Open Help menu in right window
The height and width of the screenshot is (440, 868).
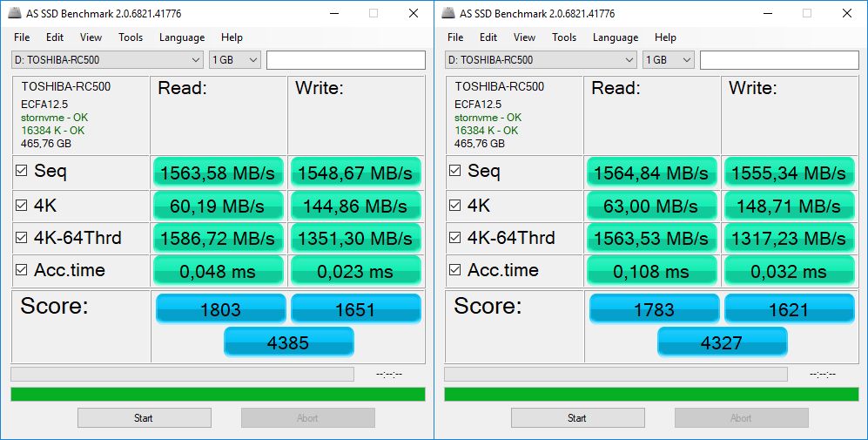tap(665, 37)
